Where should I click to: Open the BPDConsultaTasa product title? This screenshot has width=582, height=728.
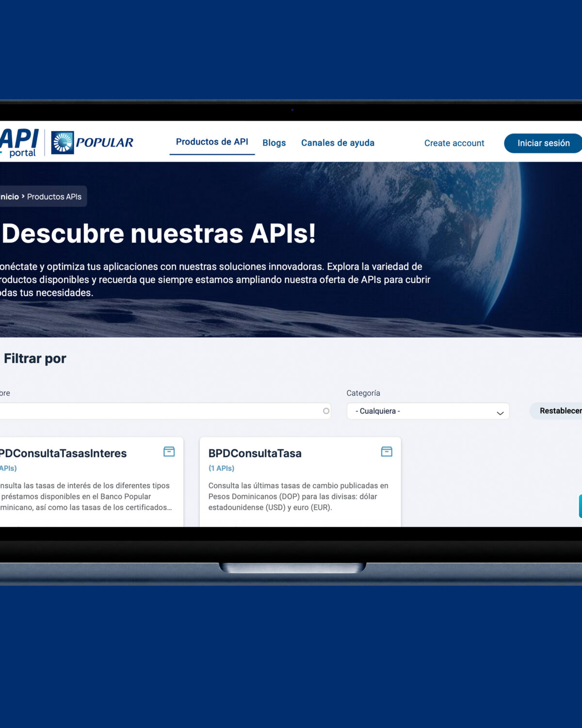click(255, 453)
